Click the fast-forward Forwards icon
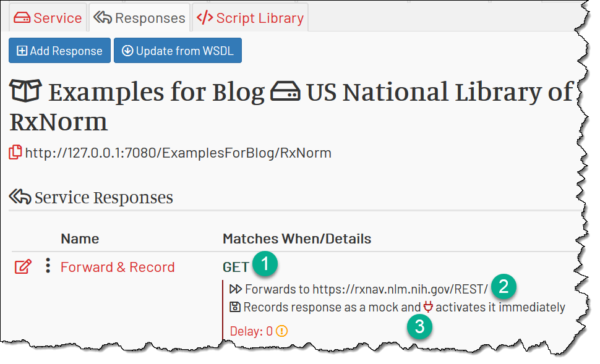 coord(236,289)
